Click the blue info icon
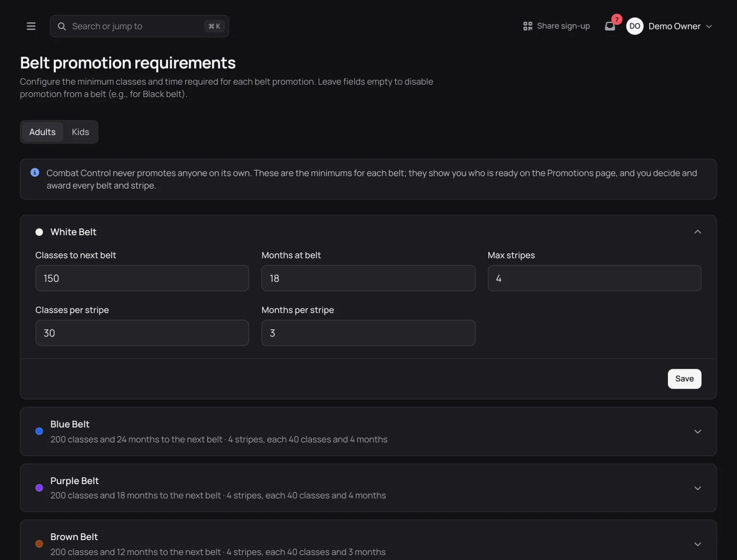Screen dimensions: 737x560 coord(35,172)
